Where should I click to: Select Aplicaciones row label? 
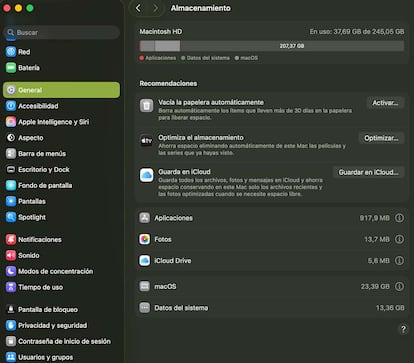point(173,218)
